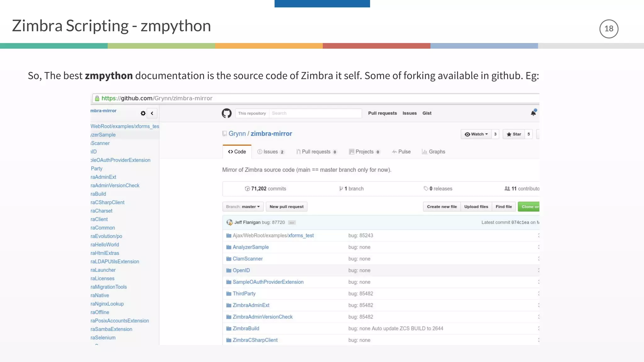The height and width of the screenshot is (362, 644).
Task: Open the Pulse tab
Action: coord(401,152)
